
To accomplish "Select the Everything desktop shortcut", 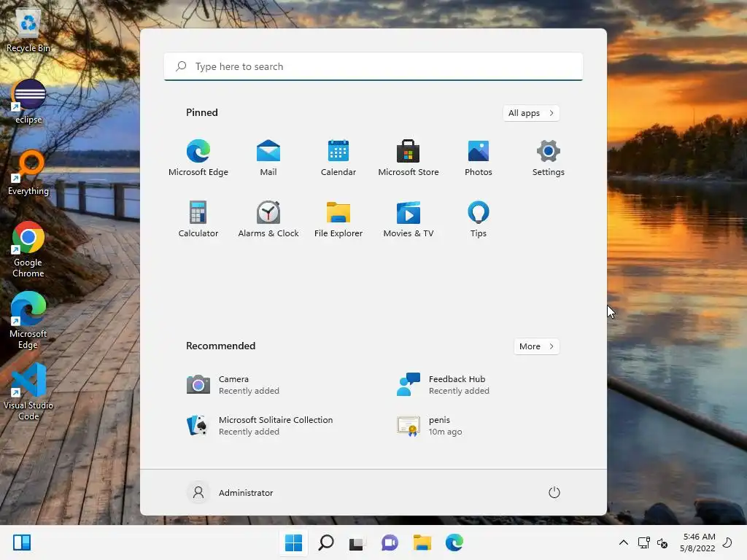I will 28,174.
